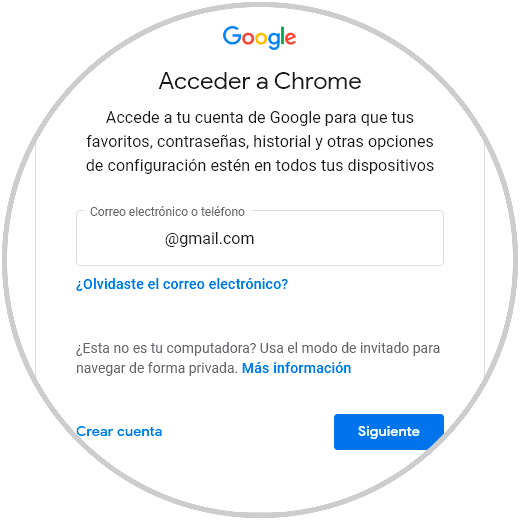Screen dimensions: 520x520
Task: Click the yellow o in the Google logo
Action: pyautogui.click(x=261, y=38)
